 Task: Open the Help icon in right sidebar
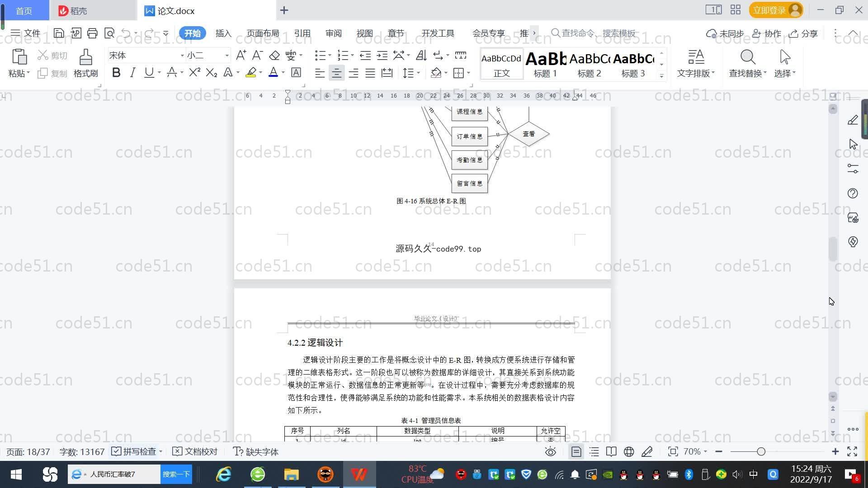(853, 193)
